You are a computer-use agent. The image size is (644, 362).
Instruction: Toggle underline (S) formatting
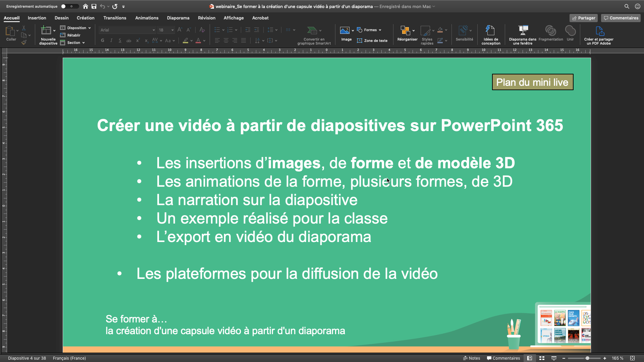(x=120, y=41)
